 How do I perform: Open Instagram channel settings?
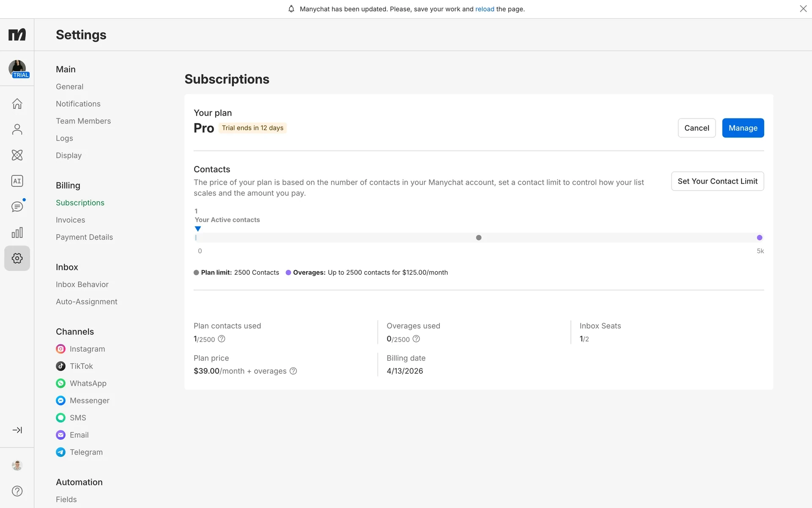pyautogui.click(x=80, y=349)
